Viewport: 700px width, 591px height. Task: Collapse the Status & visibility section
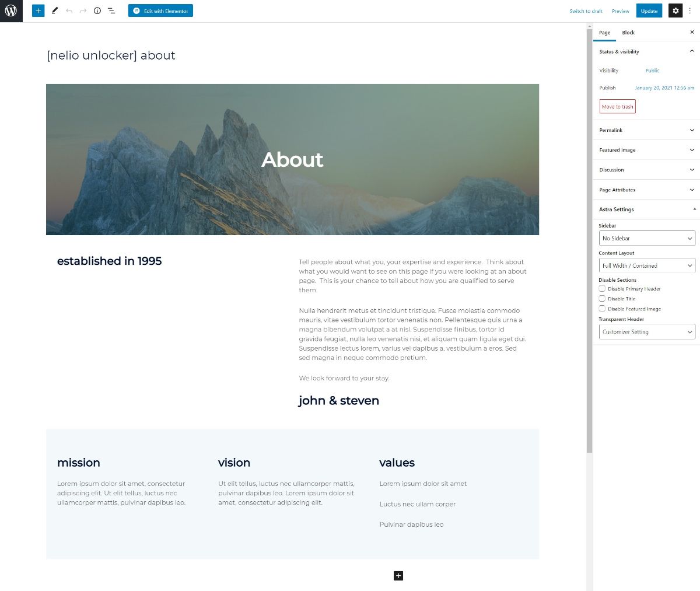(646, 51)
